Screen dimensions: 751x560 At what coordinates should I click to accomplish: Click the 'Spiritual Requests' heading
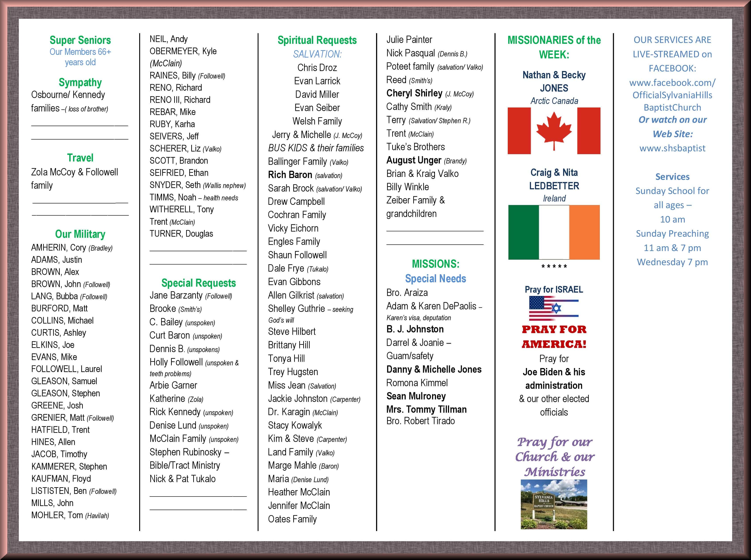[x=317, y=40]
